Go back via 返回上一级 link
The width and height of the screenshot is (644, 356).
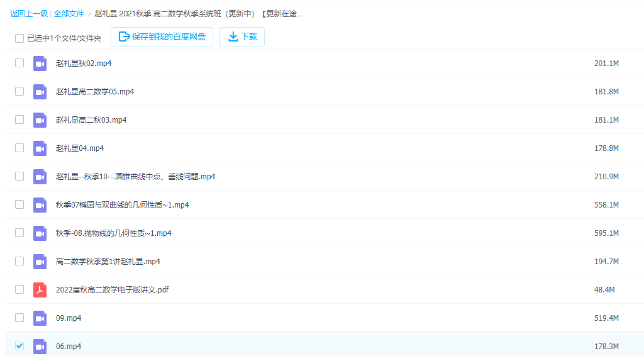tap(29, 13)
